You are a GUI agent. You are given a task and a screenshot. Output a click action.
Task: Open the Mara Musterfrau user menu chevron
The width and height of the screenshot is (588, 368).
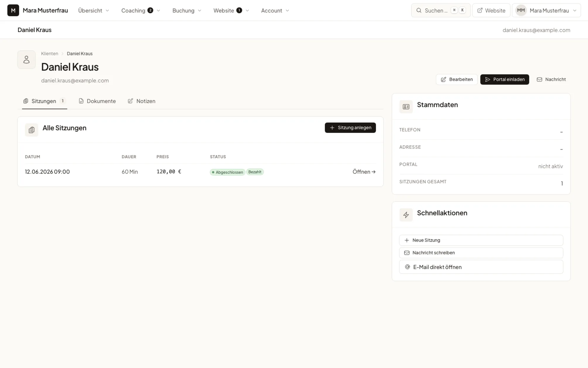click(575, 11)
